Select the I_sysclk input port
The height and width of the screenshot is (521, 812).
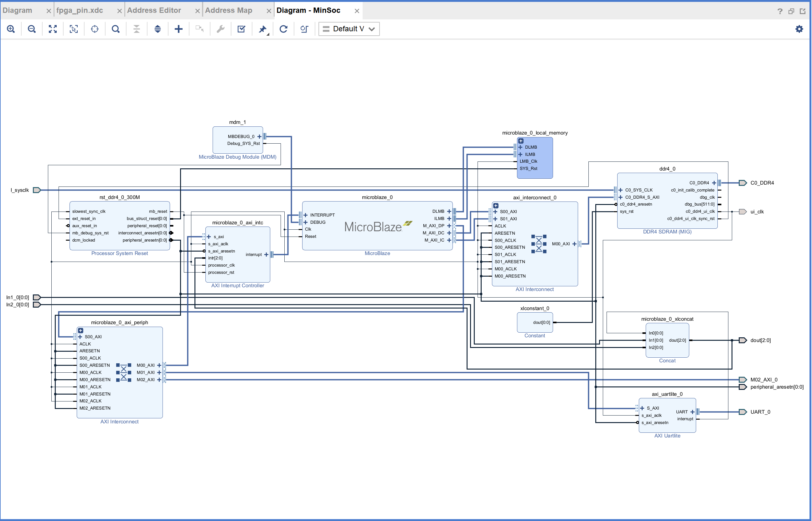tap(37, 190)
